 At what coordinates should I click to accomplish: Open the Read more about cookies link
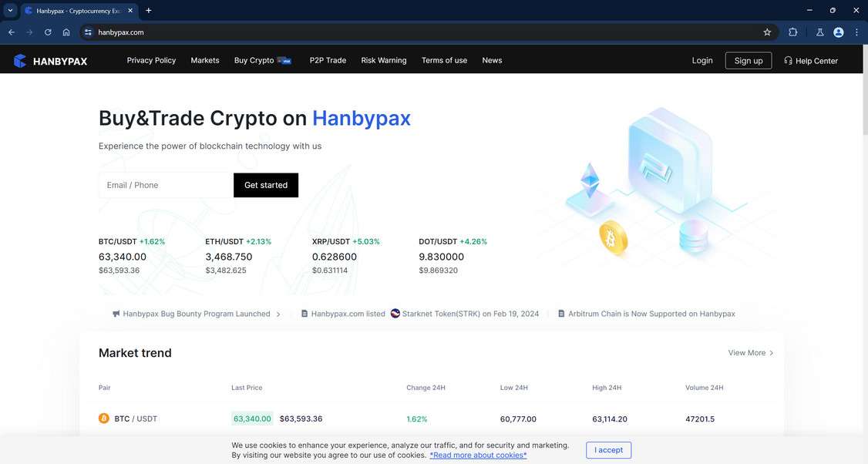tap(478, 456)
